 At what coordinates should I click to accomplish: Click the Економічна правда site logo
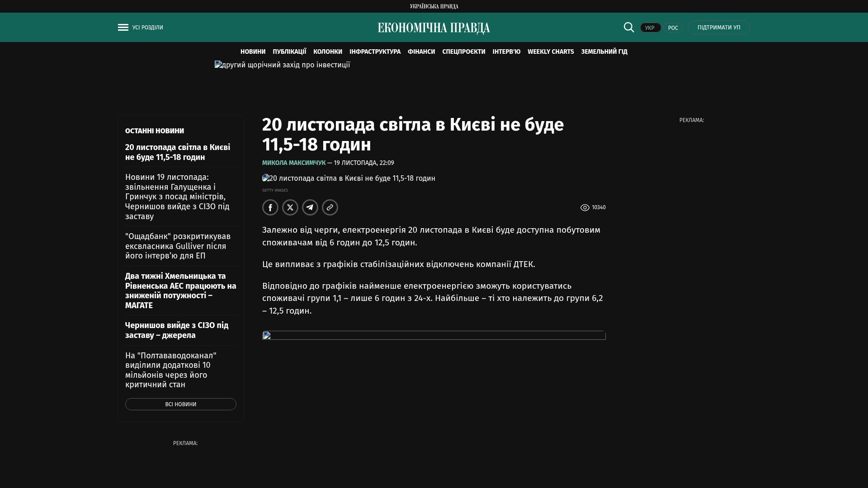434,28
